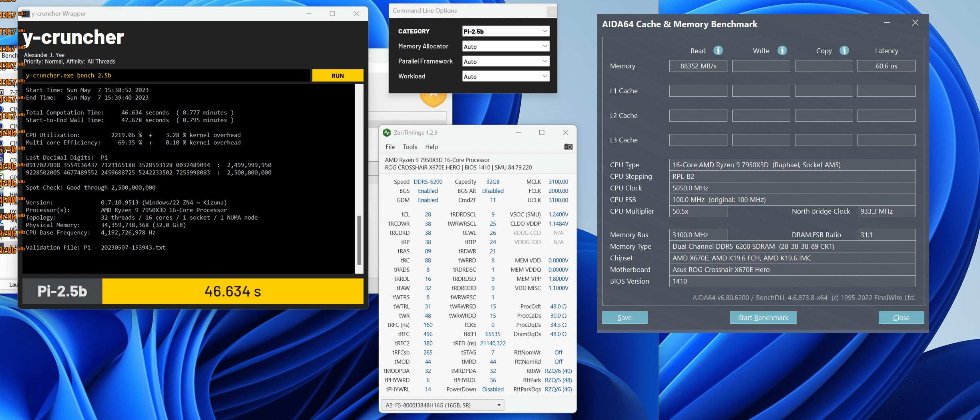Expand the Parallel Framework dropdown
The width and height of the screenshot is (980, 420).
[506, 61]
